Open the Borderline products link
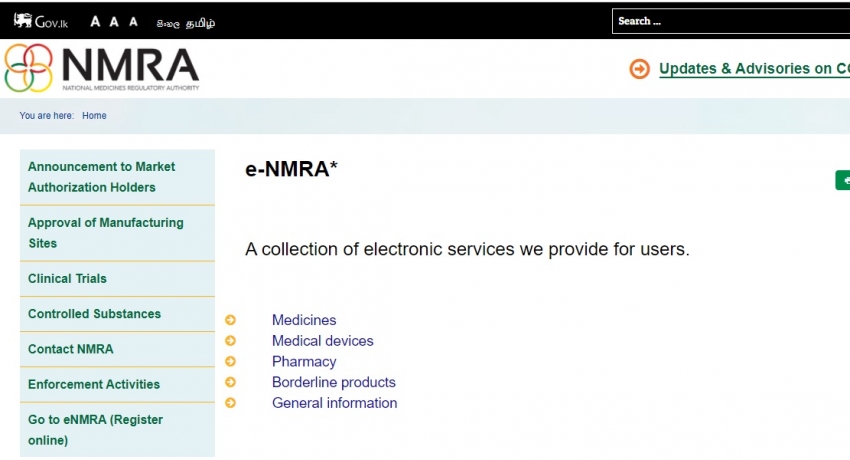This screenshot has height=460, width=850. [334, 382]
